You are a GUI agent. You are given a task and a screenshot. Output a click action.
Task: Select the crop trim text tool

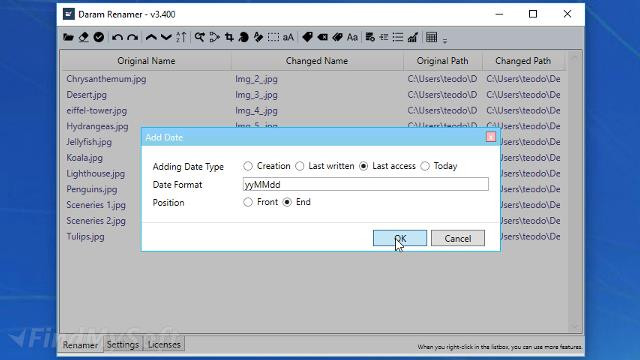pos(229,38)
